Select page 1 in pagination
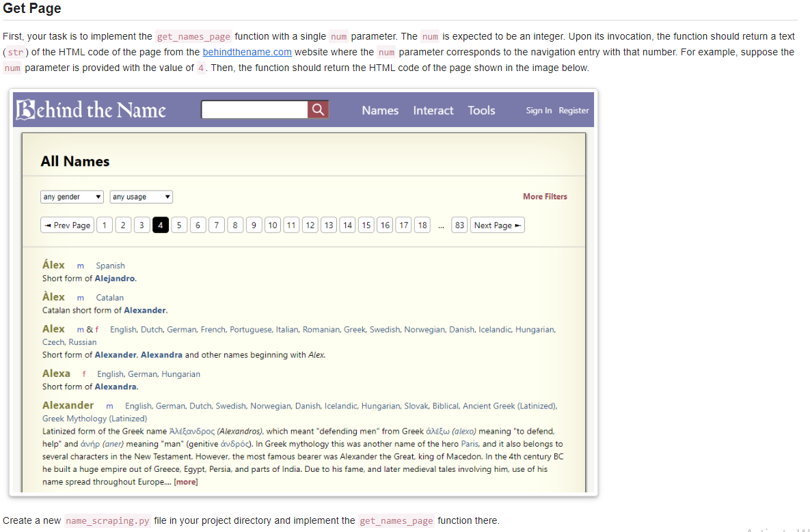This screenshot has height=532, width=810. click(104, 225)
